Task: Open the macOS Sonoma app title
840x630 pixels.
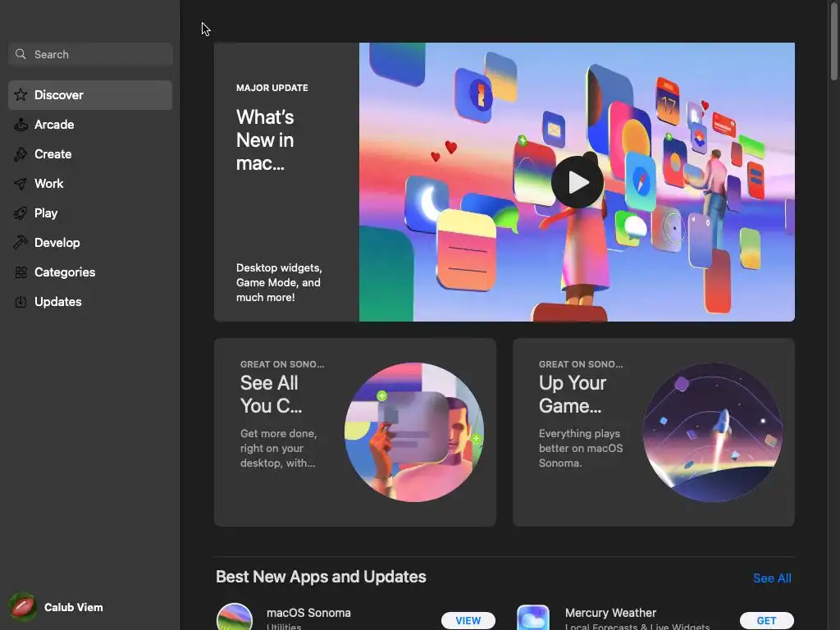Action: point(308,612)
